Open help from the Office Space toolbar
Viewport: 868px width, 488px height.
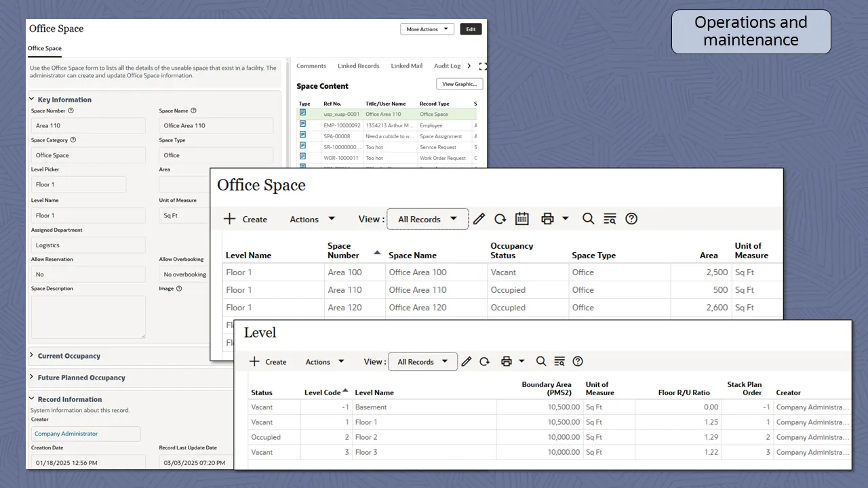(631, 218)
